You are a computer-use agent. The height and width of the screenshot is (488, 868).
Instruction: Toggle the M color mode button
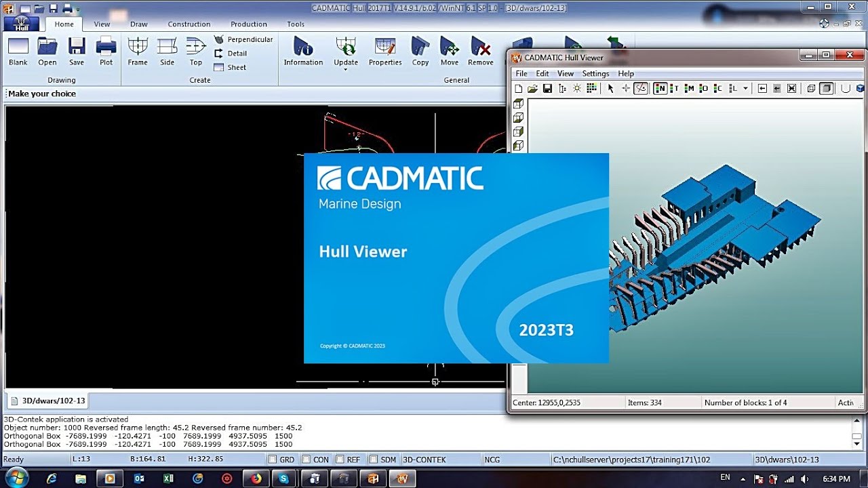tap(689, 88)
